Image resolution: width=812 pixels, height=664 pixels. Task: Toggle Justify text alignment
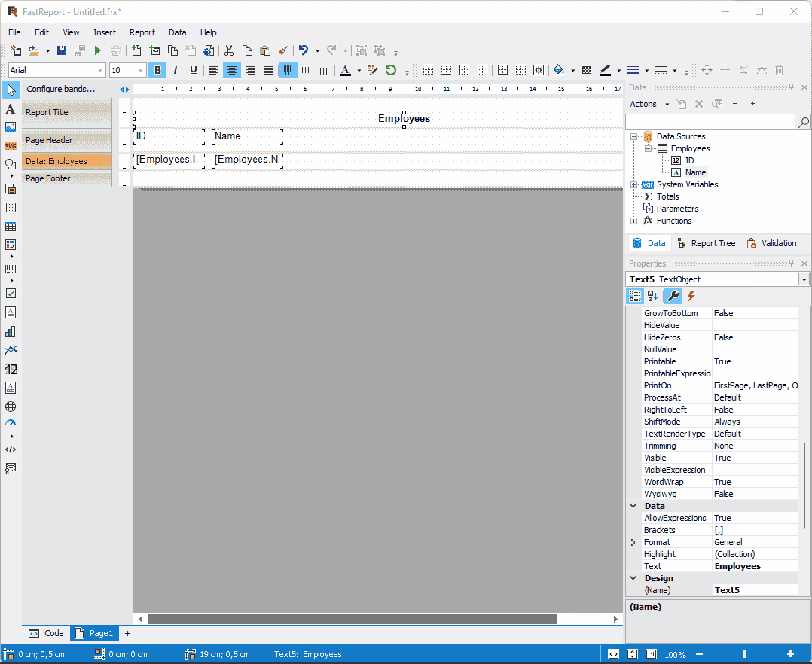point(268,70)
